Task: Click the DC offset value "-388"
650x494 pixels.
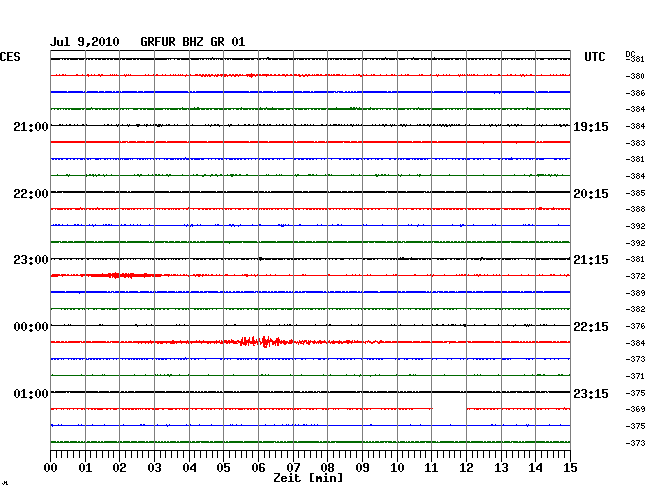Action: [635, 209]
